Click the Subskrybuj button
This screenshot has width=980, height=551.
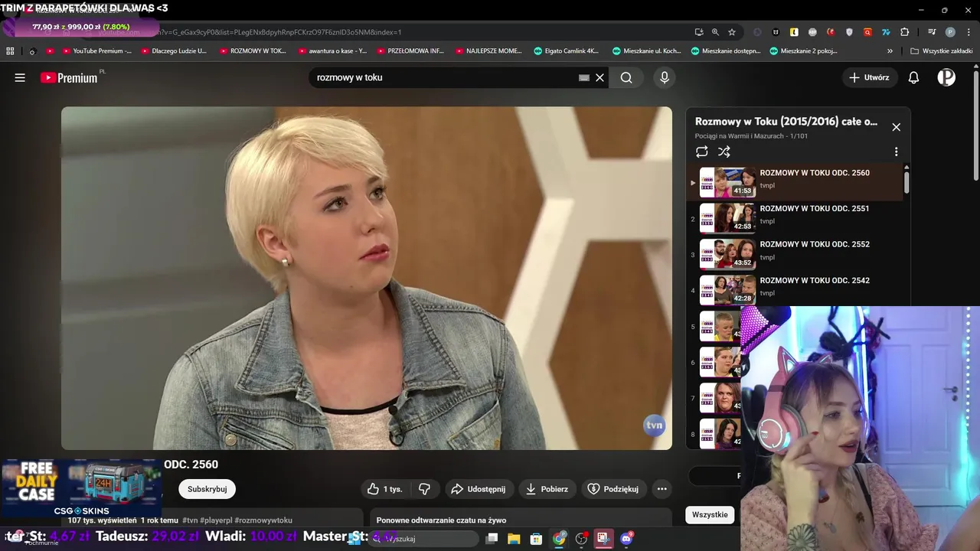[207, 489]
